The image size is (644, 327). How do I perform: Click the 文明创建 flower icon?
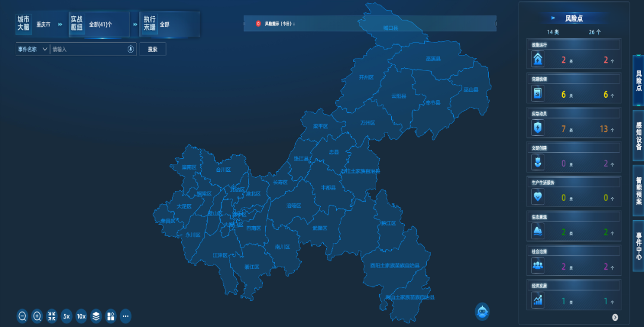[x=538, y=163]
